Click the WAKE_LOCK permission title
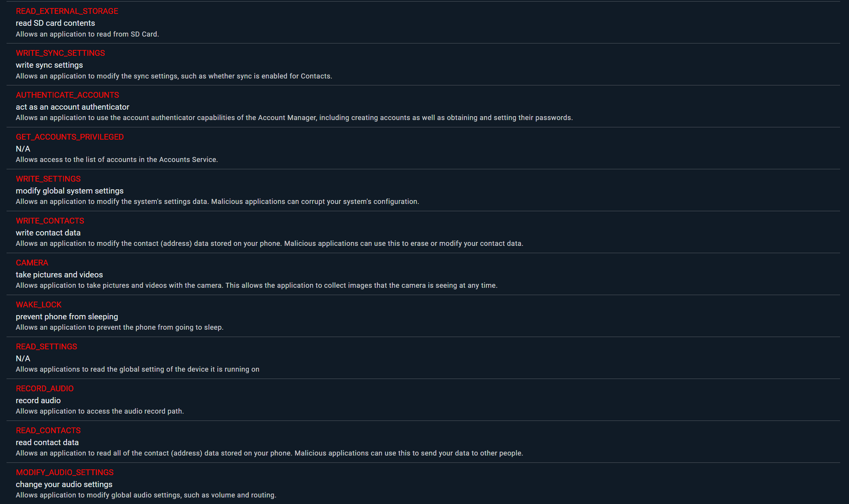 [x=38, y=305]
